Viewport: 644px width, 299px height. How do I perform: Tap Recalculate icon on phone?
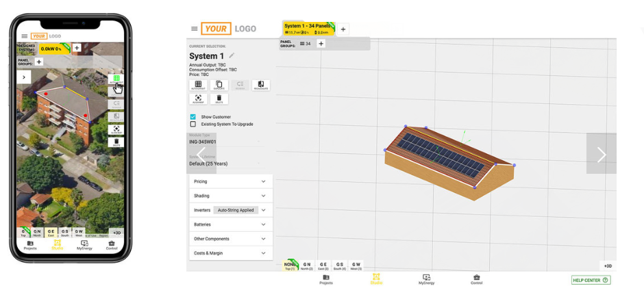(116, 117)
